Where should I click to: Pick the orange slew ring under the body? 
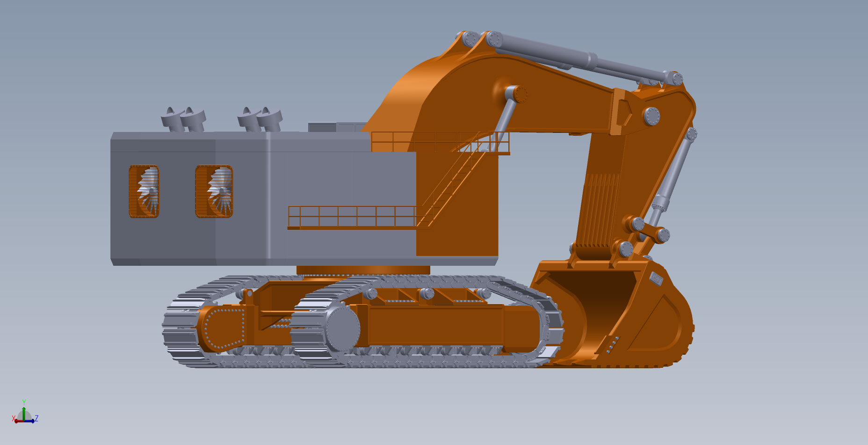[x=362, y=270]
